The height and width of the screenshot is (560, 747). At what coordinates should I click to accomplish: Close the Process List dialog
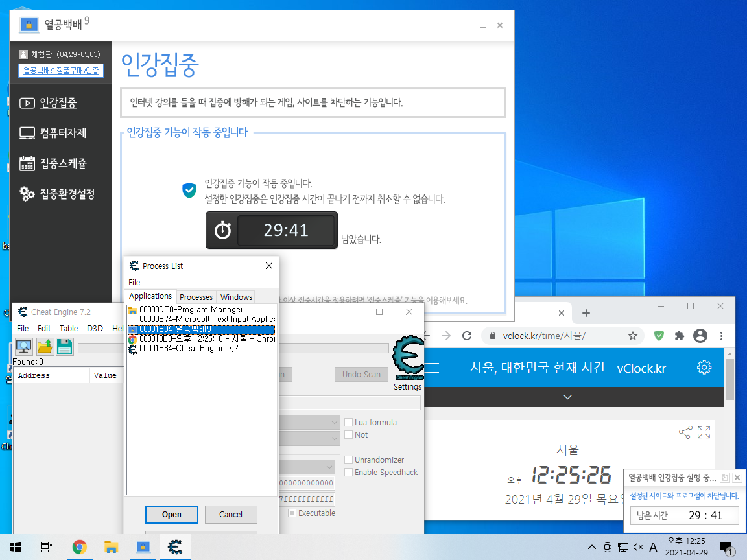click(269, 266)
